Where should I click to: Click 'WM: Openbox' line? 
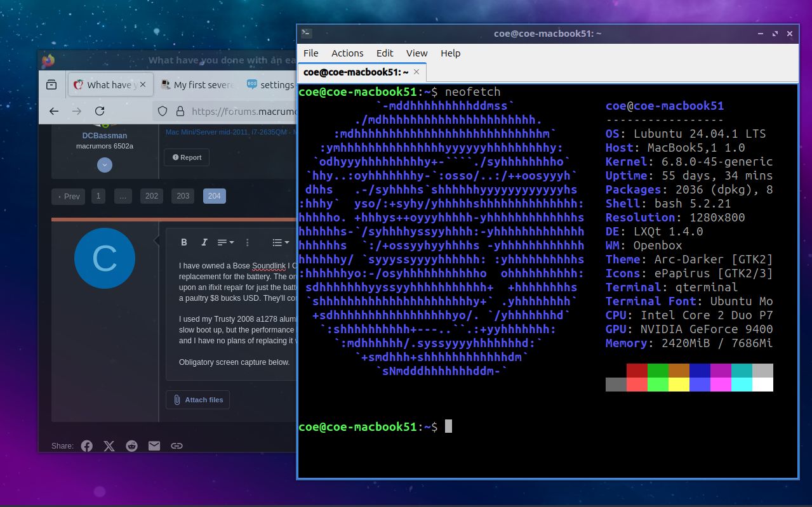[644, 246]
